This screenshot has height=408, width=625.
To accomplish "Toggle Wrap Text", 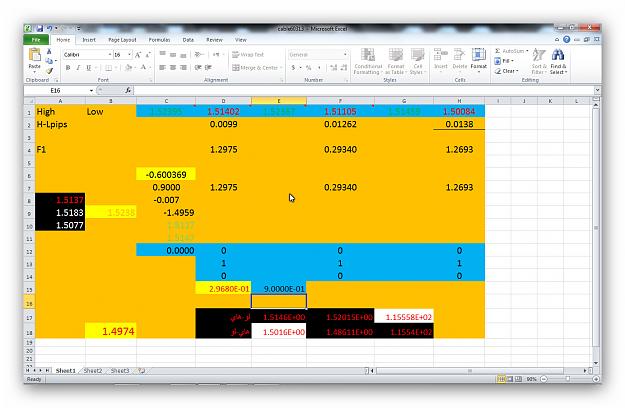I will [248, 55].
